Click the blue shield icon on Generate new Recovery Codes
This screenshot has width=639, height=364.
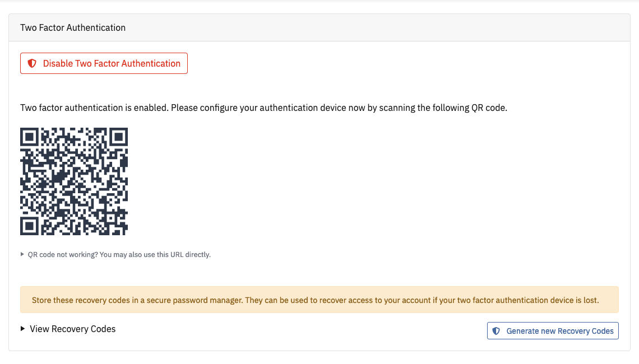[x=496, y=330]
